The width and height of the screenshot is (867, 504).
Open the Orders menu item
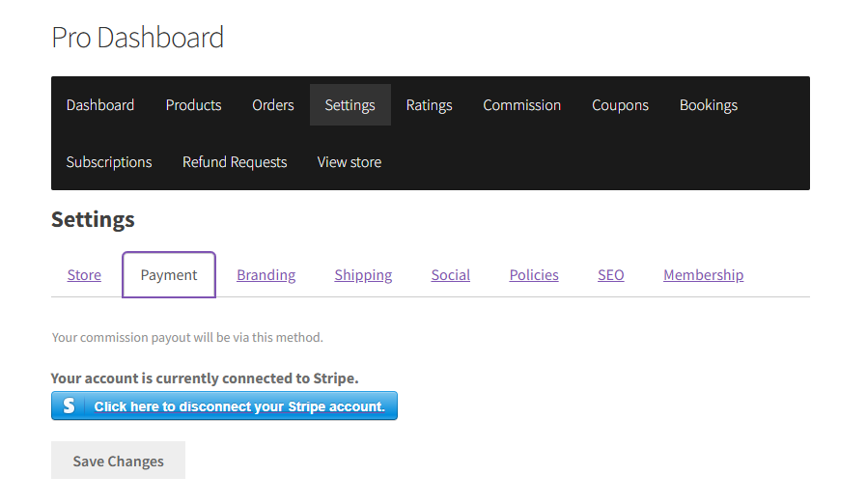tap(272, 105)
